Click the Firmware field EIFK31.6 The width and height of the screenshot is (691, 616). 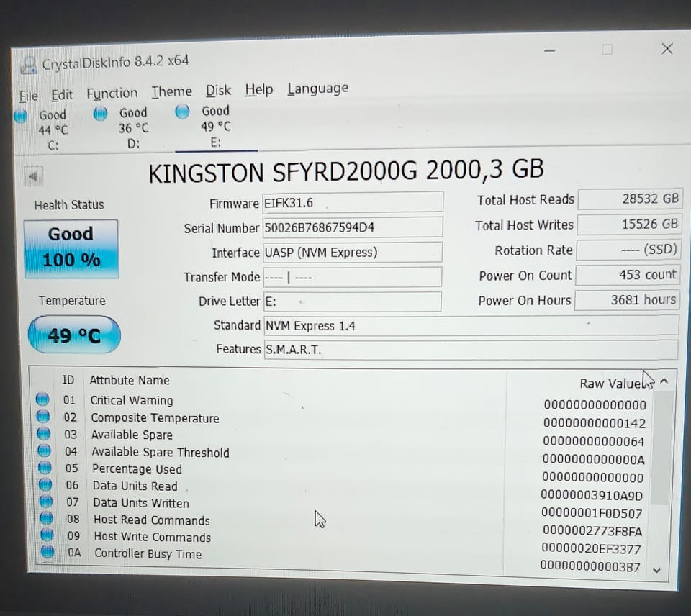[x=353, y=203]
